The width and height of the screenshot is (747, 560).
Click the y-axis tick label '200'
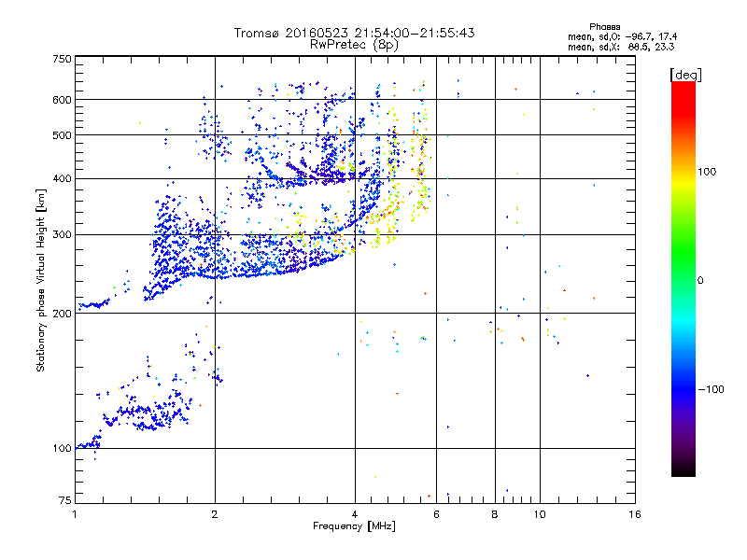pos(62,314)
